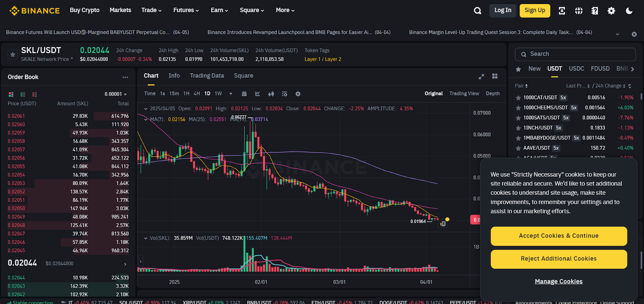Open the Manage Cookies link

[x=559, y=281]
